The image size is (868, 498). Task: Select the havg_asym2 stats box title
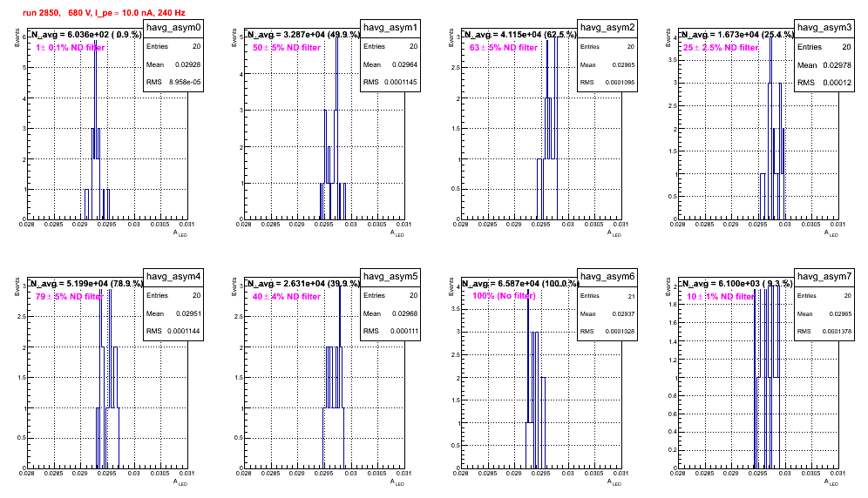tap(607, 28)
